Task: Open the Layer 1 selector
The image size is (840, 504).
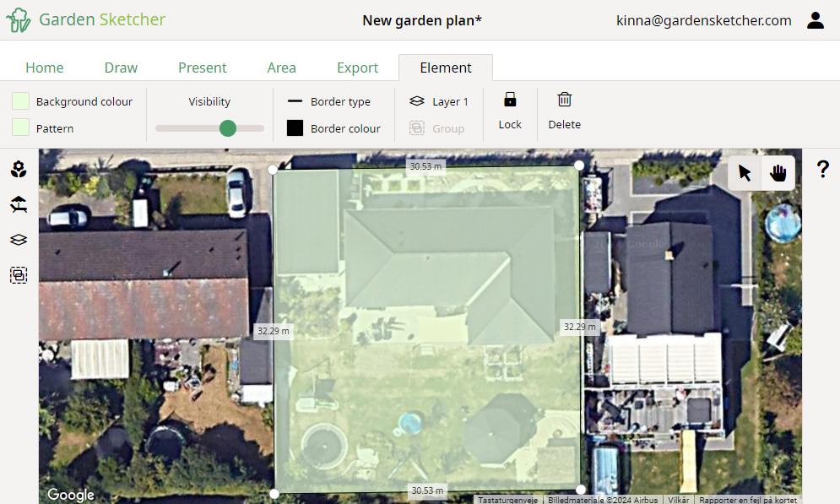Action: pos(439,101)
